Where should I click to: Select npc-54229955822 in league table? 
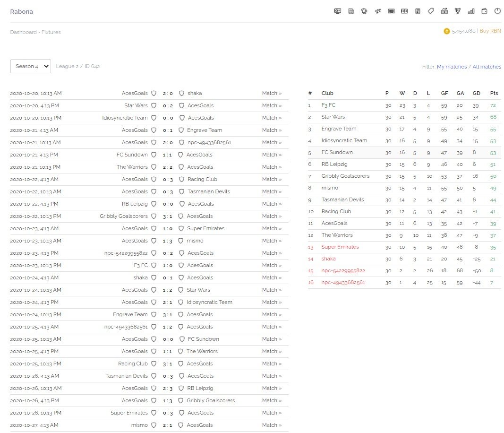[x=343, y=271]
